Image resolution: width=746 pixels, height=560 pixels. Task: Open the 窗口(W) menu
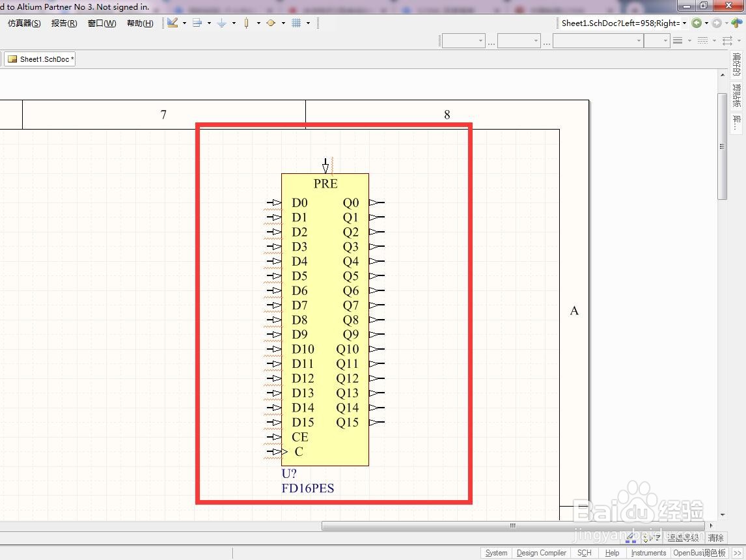pyautogui.click(x=102, y=23)
